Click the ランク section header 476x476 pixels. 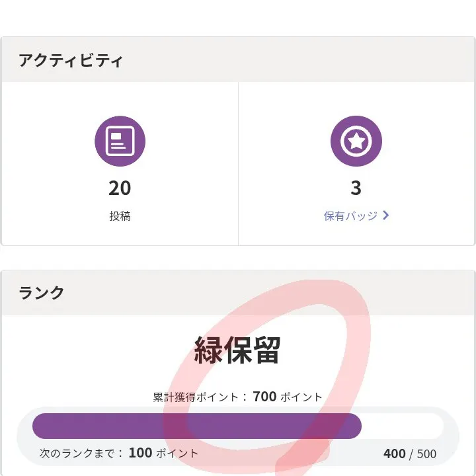[x=42, y=293]
